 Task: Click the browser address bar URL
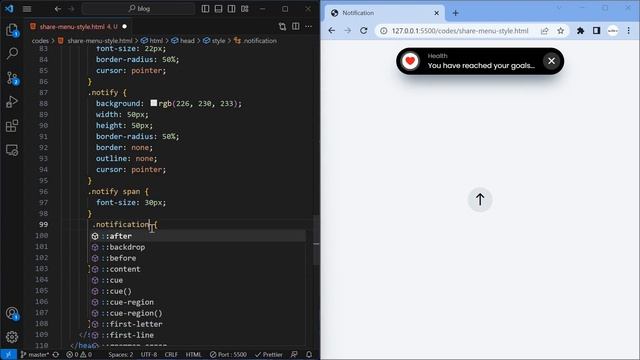460,31
